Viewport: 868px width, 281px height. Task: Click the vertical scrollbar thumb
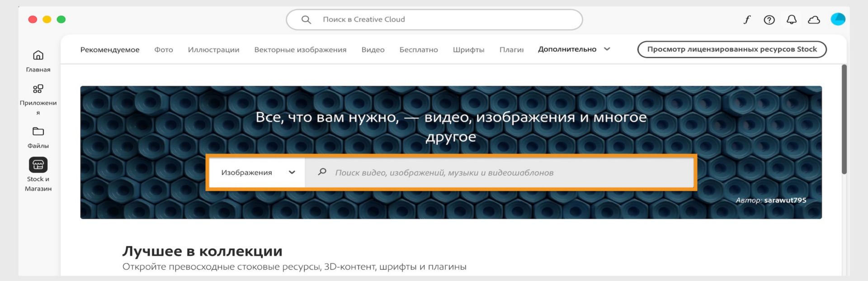[x=844, y=119]
